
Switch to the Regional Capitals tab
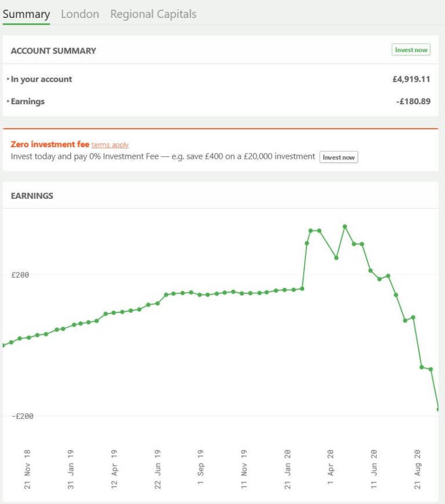tap(154, 14)
